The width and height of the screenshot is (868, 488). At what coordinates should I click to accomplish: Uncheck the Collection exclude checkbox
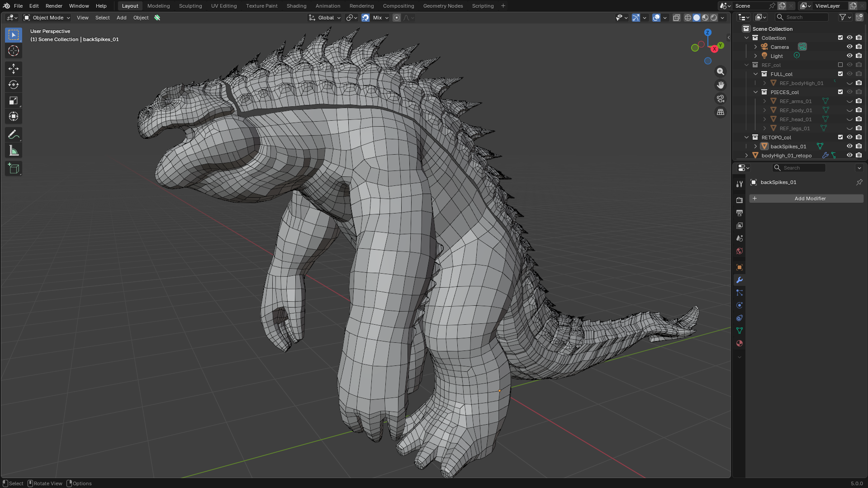[840, 38]
